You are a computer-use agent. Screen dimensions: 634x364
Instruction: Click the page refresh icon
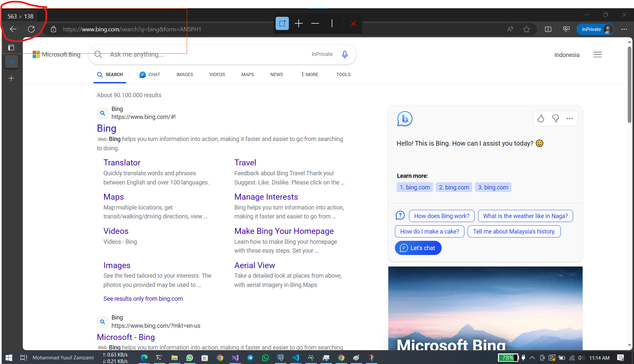[x=31, y=29]
